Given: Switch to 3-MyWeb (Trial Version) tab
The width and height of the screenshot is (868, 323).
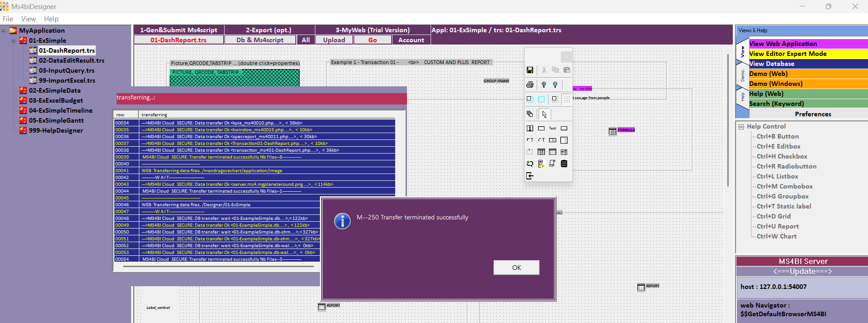Looking at the screenshot, I should (x=373, y=30).
